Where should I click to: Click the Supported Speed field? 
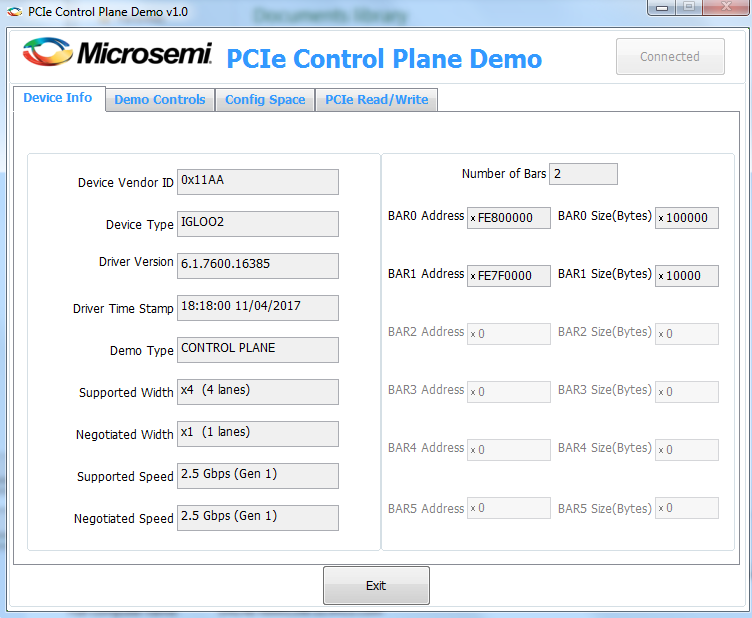click(x=258, y=476)
